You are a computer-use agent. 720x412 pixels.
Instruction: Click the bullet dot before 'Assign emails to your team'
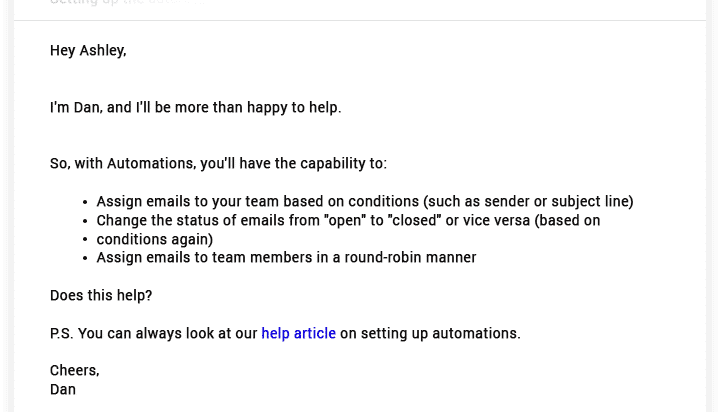tap(85, 202)
